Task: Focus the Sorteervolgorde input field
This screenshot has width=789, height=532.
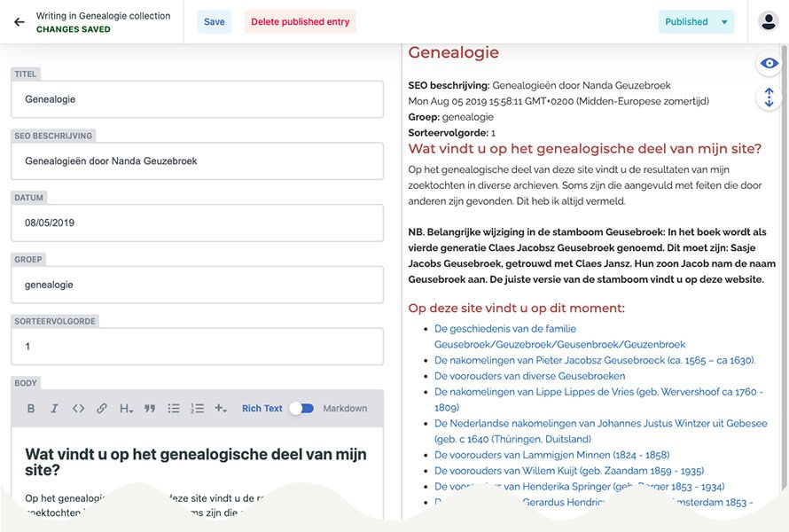Action: 197,347
